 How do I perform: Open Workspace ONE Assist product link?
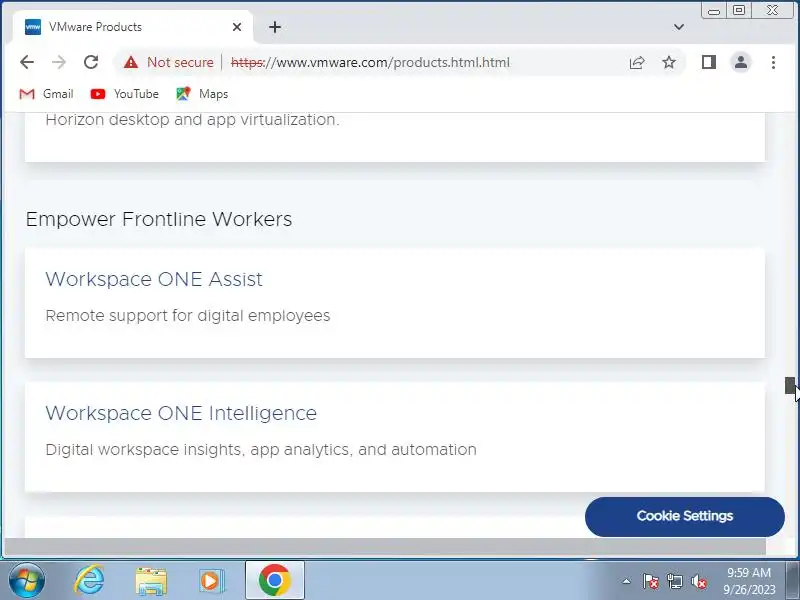coord(154,280)
